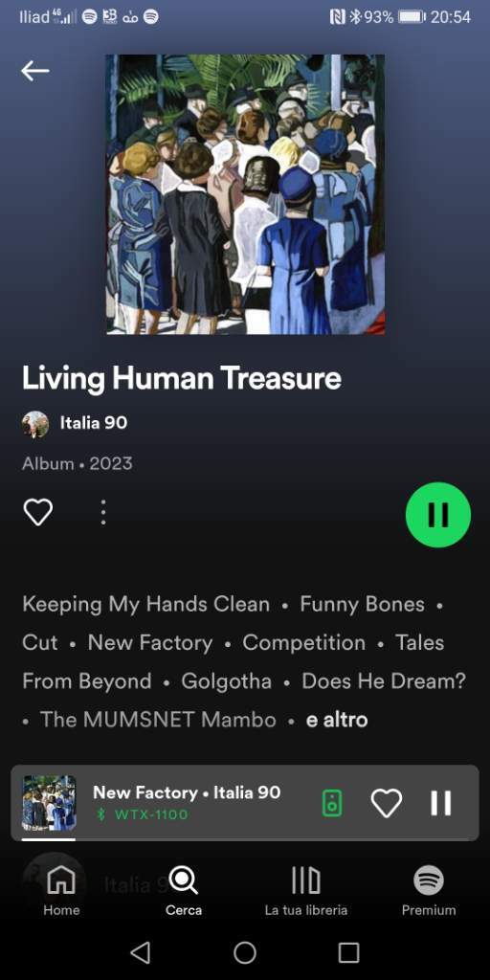The height and width of the screenshot is (980, 490).
Task: Open the New Factory mini player thumbnail
Action: pyautogui.click(x=49, y=803)
